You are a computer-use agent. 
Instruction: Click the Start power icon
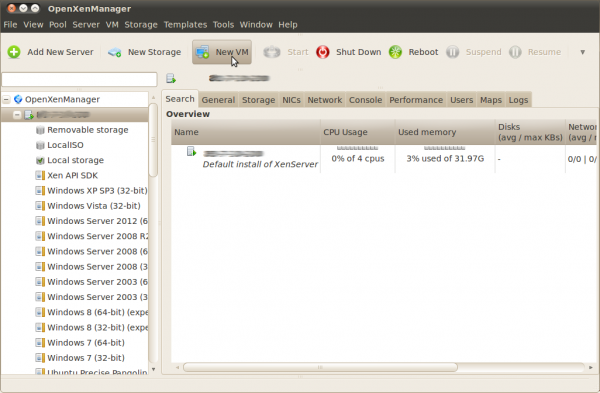click(272, 52)
